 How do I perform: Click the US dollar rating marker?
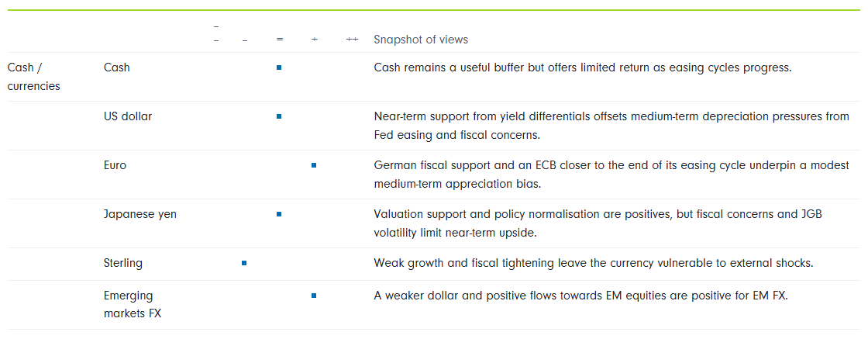[279, 116]
